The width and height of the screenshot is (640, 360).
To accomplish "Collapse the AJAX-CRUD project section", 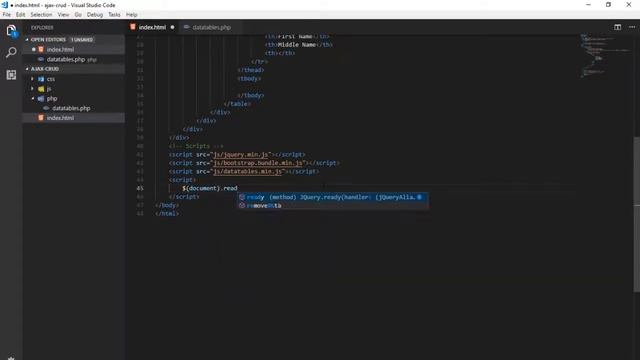I will pyautogui.click(x=27, y=69).
